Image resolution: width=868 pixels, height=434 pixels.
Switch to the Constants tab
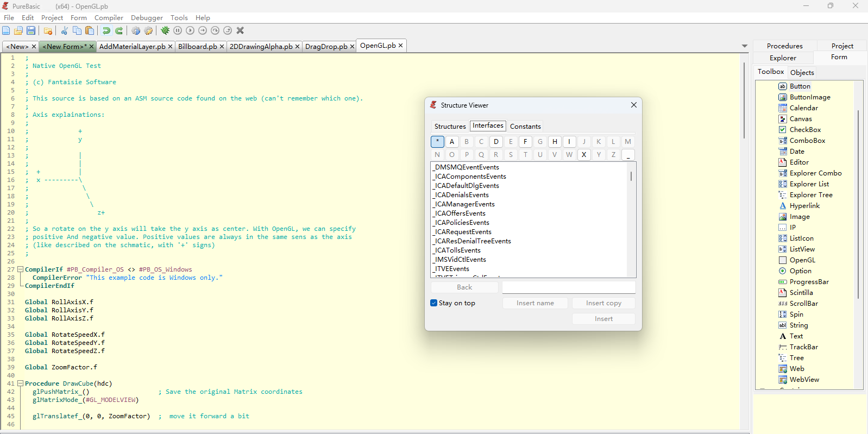click(x=525, y=127)
